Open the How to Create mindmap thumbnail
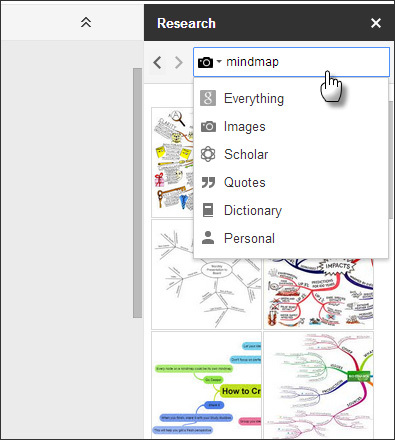The width and height of the screenshot is (395, 440). pyautogui.click(x=206, y=384)
